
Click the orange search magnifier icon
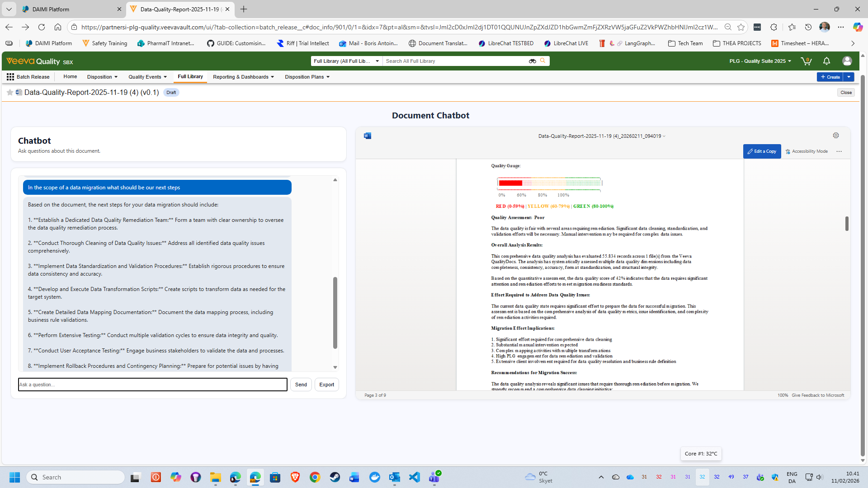(543, 61)
